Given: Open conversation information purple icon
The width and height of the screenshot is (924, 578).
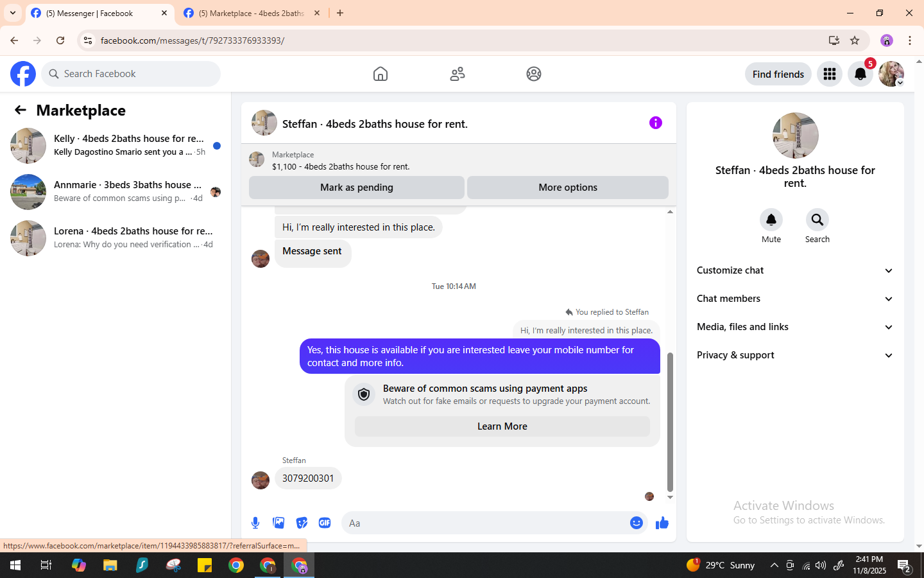Looking at the screenshot, I should 656,123.
